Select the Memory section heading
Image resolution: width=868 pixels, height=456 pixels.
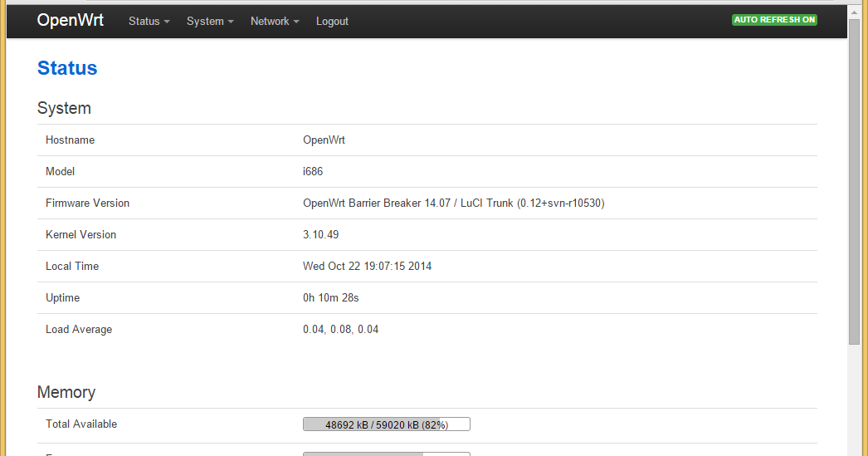[66, 392]
